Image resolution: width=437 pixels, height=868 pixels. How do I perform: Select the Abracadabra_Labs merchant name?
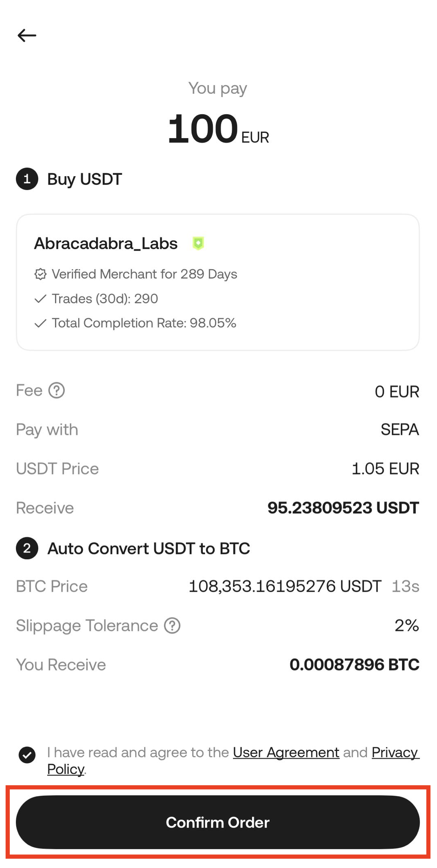click(106, 243)
